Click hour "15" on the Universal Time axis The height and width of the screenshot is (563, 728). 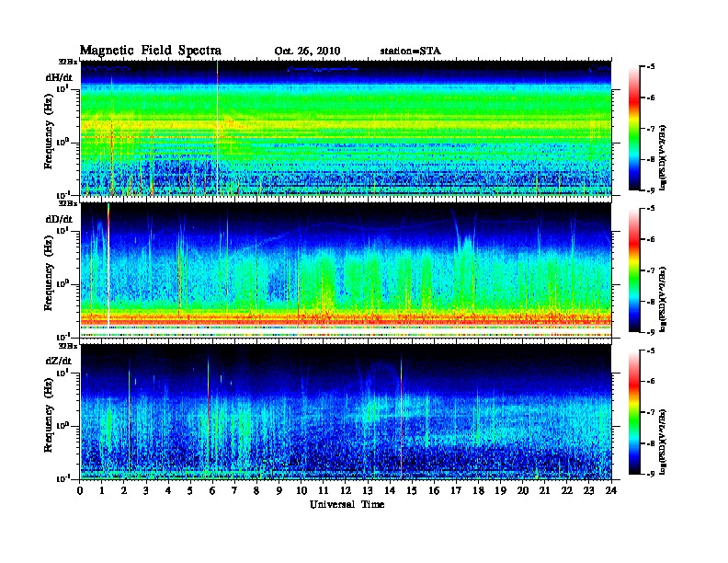coord(412,490)
